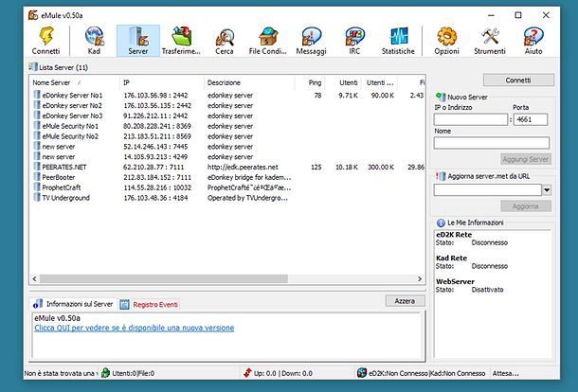Click description http://edk.peerates.net
The width and height of the screenshot is (578, 392).
pyautogui.click(x=243, y=167)
